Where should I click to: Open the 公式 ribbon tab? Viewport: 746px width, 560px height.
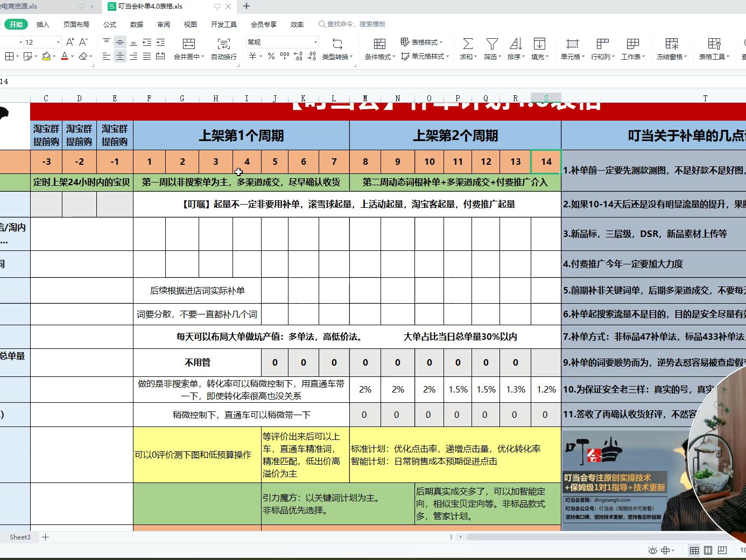tap(110, 24)
